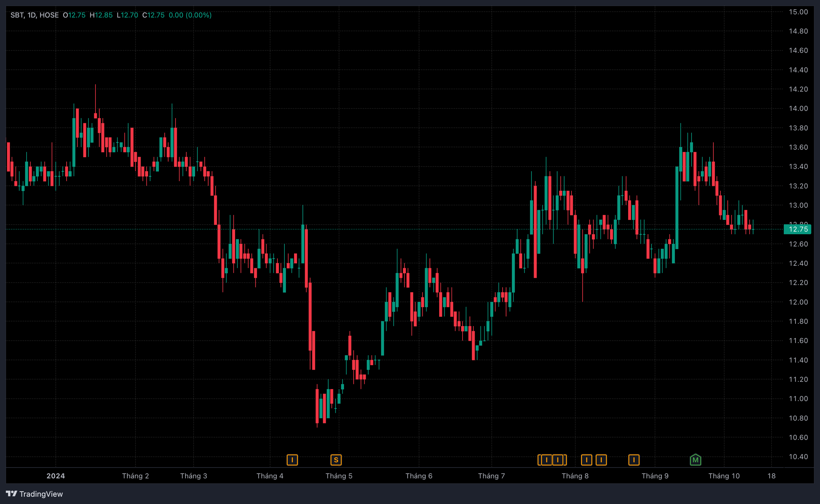820x504 pixels.
Task: Click the 13.20 price axis label
Action: (798, 186)
